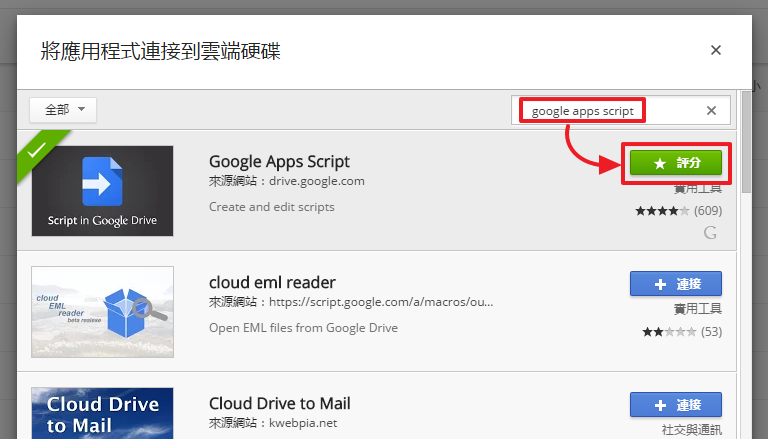768x439 pixels.
Task: Connect the cloud eml reader app
Action: tap(675, 284)
